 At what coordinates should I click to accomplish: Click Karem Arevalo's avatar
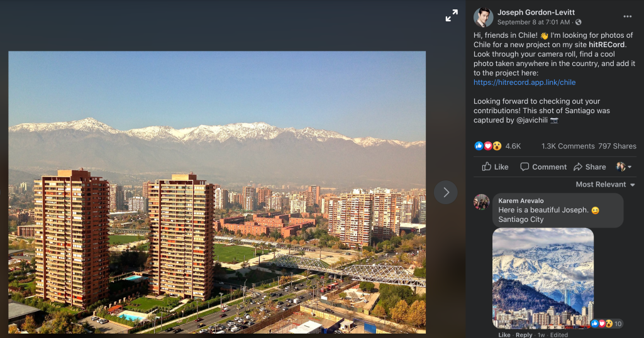[481, 202]
